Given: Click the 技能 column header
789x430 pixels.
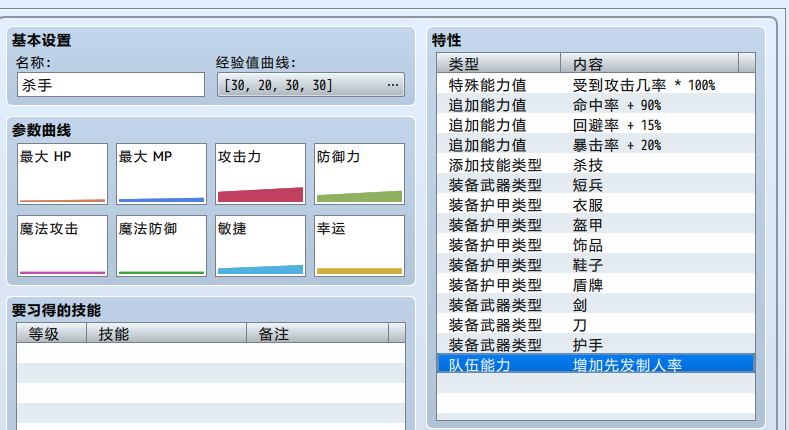Looking at the screenshot, I should [x=166, y=333].
